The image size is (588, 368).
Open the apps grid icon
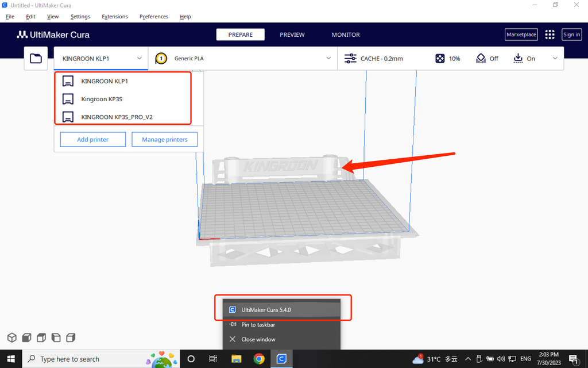pos(550,34)
